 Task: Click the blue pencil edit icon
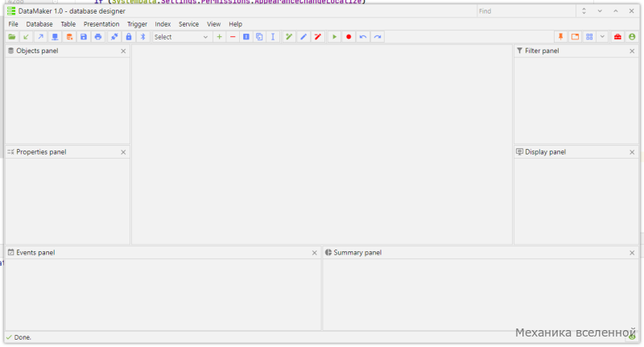click(x=303, y=37)
